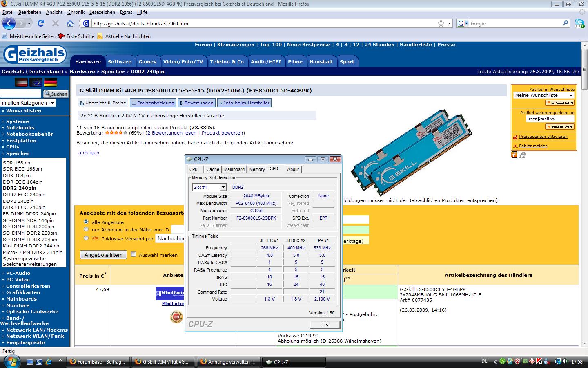Click the Switch between windows quick launch icon
The height and width of the screenshot is (368, 588).
coord(39,362)
